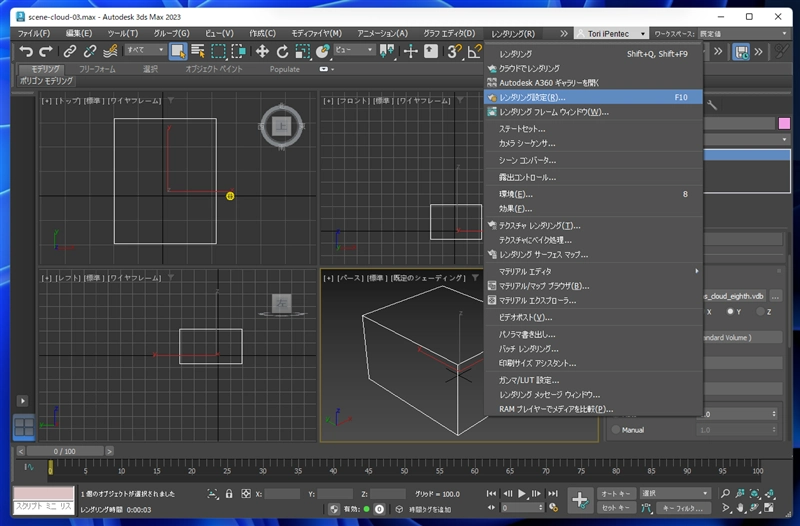Viewport: 800px width, 526px height.
Task: Select the Rotate tool icon
Action: point(283,51)
